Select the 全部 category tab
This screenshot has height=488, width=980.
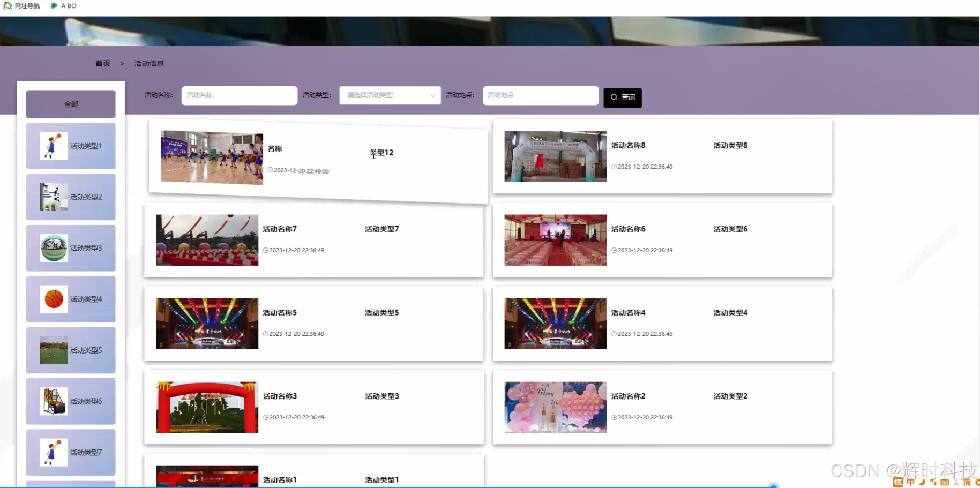(x=71, y=104)
